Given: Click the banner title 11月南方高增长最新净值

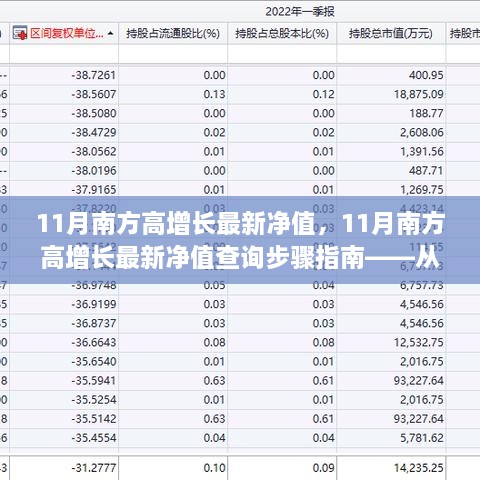Looking at the screenshot, I should (177, 224).
